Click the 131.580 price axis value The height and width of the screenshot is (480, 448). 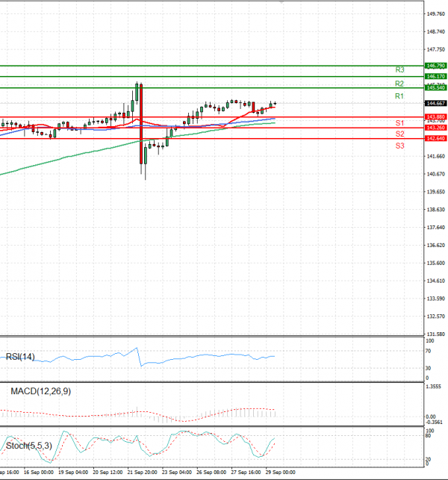click(436, 334)
